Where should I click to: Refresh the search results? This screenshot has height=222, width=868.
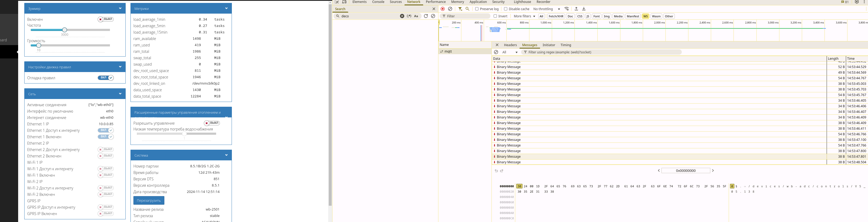[426, 16]
